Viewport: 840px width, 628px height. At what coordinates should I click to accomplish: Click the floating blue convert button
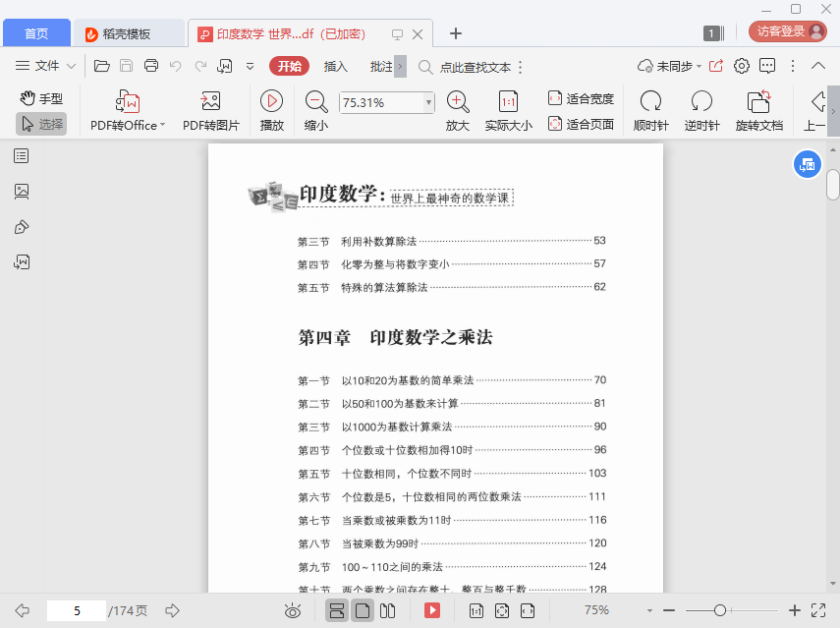[807, 164]
